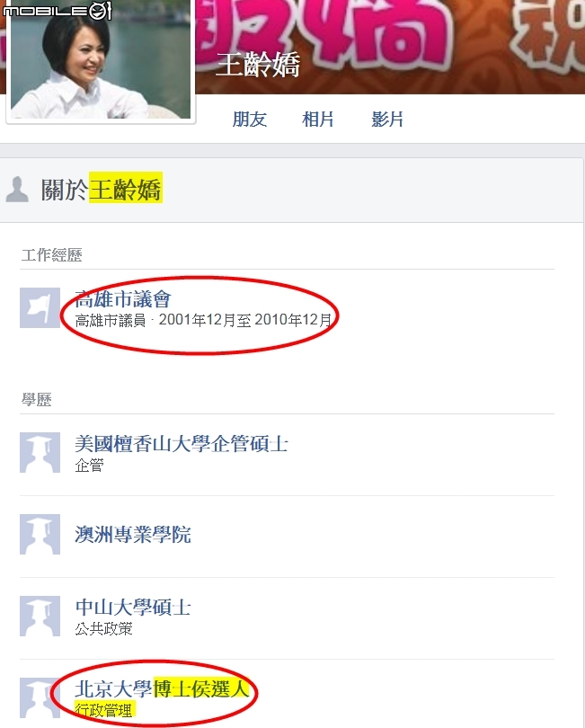Click the Mobile01 watermark logo
This screenshot has height=728, width=585.
57,11
